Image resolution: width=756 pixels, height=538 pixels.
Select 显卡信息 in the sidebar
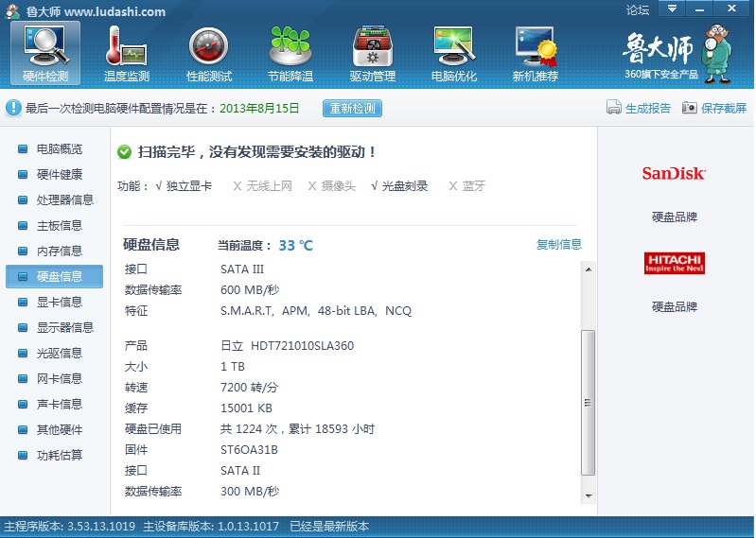(x=59, y=302)
